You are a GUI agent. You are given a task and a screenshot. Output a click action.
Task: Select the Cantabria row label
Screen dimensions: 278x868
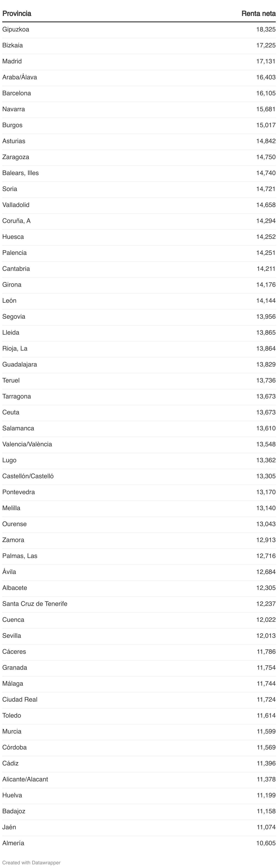coord(16,269)
